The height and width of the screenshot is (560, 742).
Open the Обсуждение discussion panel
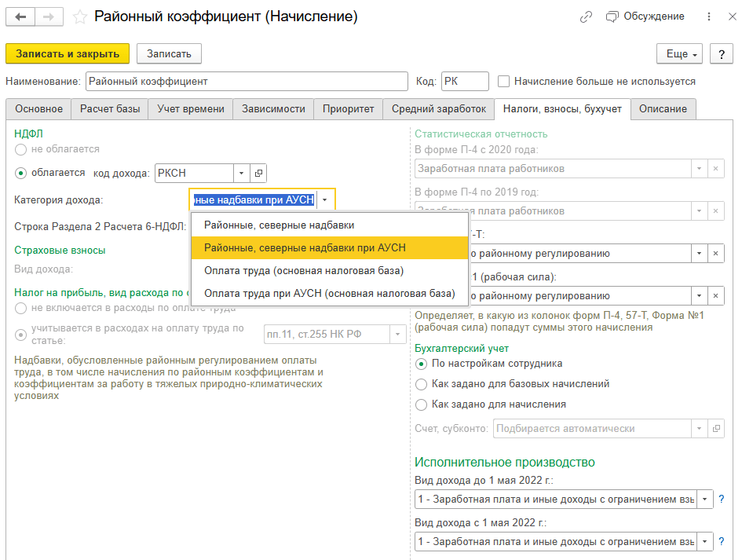645,16
